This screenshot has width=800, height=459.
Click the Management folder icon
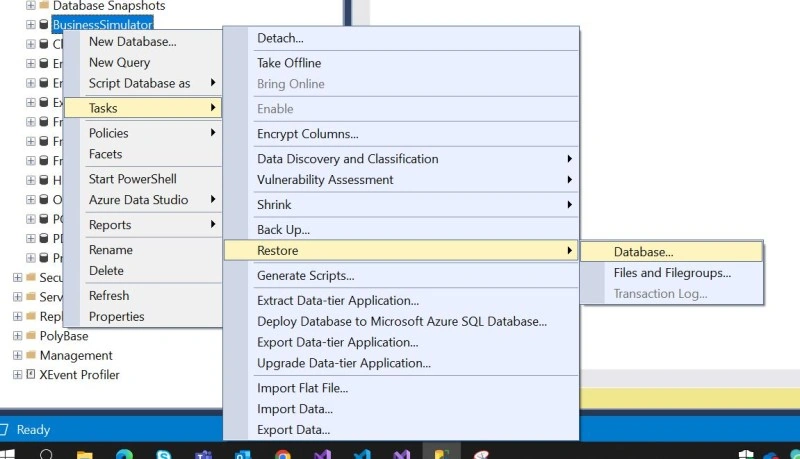tap(31, 355)
